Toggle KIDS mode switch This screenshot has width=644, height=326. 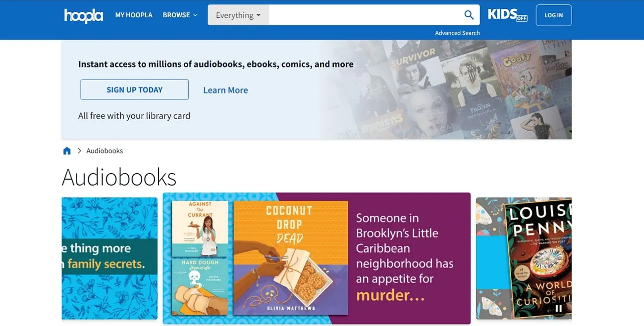(x=507, y=15)
